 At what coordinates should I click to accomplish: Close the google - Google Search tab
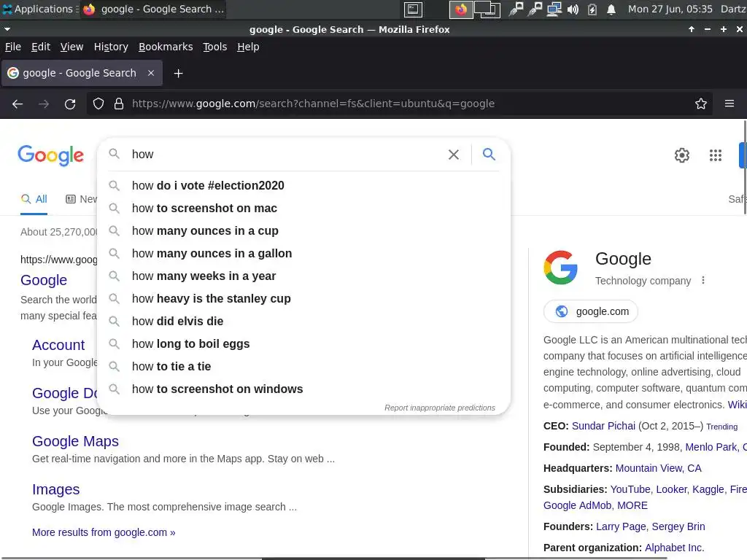(x=151, y=73)
